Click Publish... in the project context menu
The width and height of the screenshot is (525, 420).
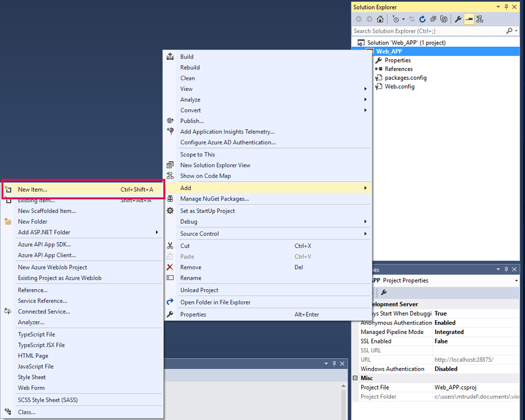[x=192, y=121]
